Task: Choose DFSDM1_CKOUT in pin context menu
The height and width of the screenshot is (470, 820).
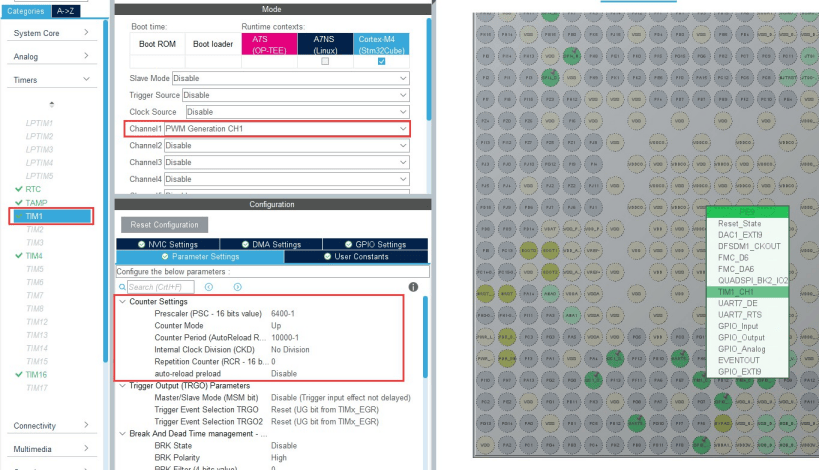Action: click(749, 246)
